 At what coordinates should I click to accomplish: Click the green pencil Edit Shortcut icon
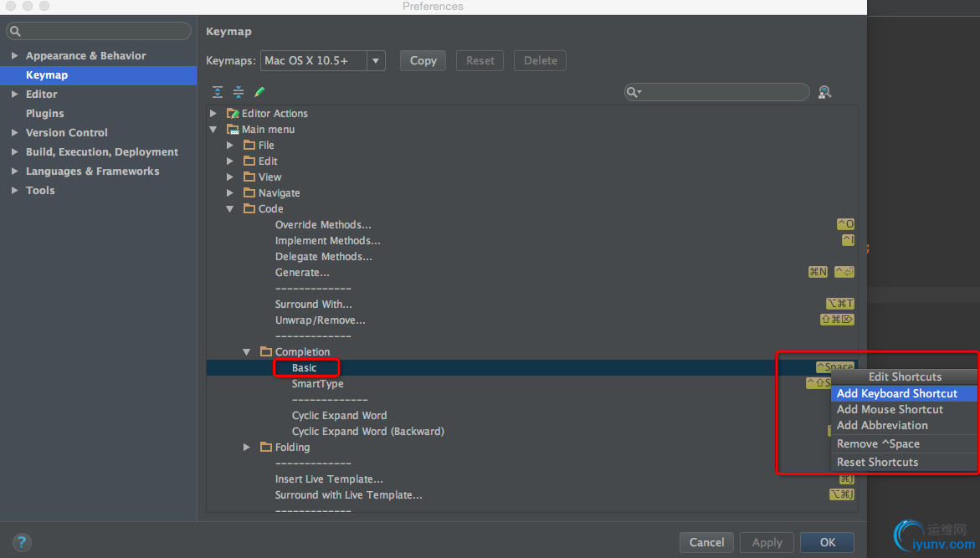(259, 92)
